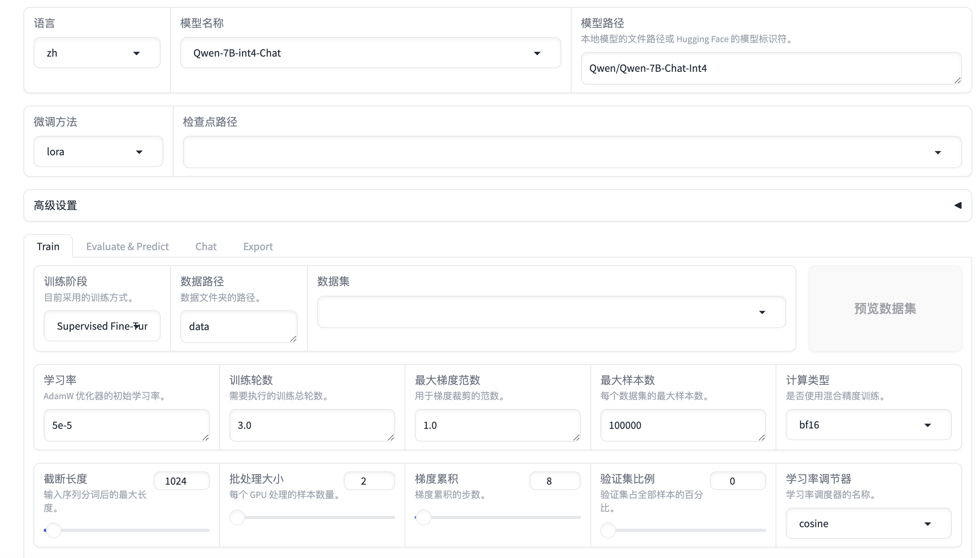Open the 语言 language dropdown showing zh
This screenshot has width=980, height=558.
[97, 53]
